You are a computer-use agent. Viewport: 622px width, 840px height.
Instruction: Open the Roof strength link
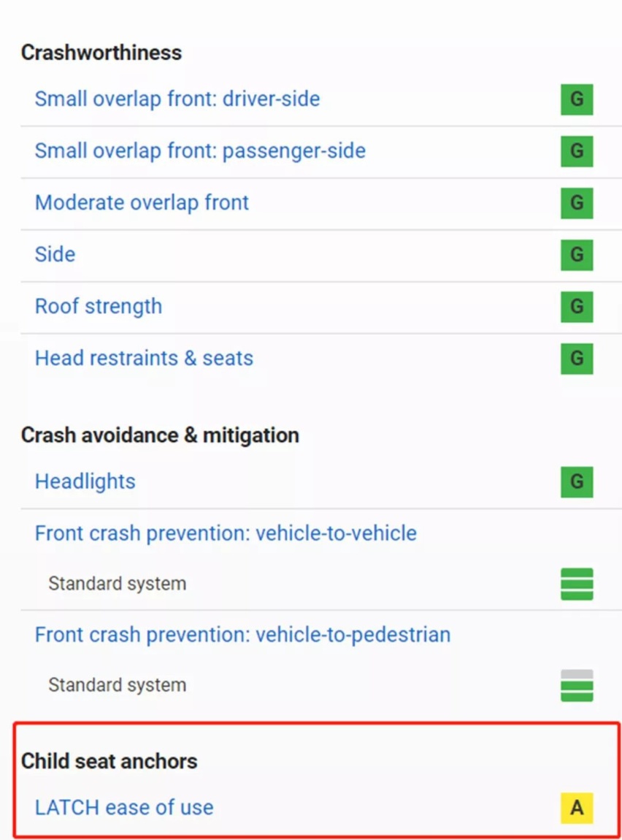[x=99, y=307]
